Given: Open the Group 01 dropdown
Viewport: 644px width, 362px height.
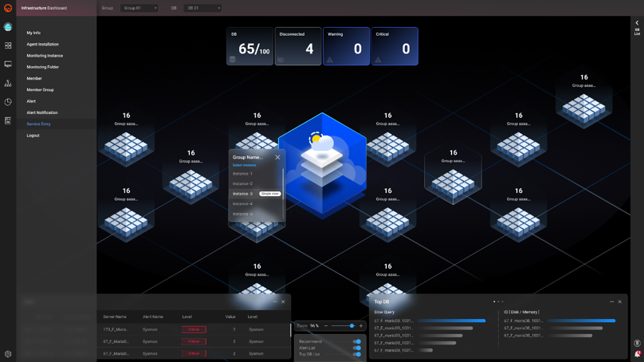Looking at the screenshot, I should pos(139,8).
